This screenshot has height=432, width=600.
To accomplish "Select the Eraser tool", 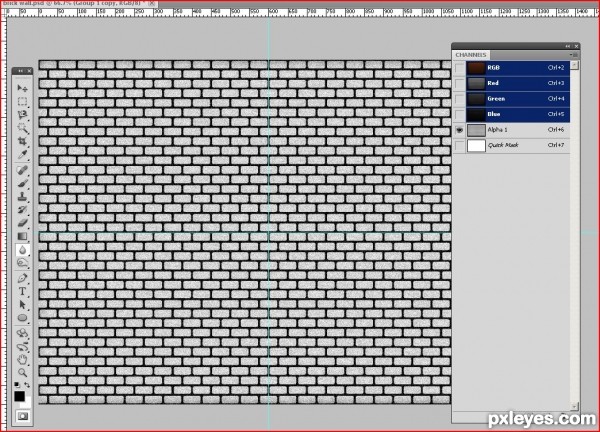I will coord(22,223).
